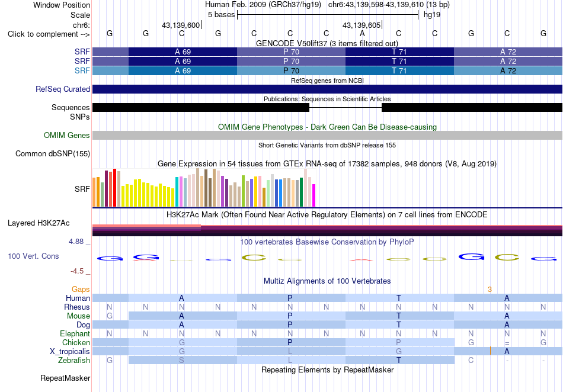Click the OMIM Gene Phenotypes title

click(327, 127)
